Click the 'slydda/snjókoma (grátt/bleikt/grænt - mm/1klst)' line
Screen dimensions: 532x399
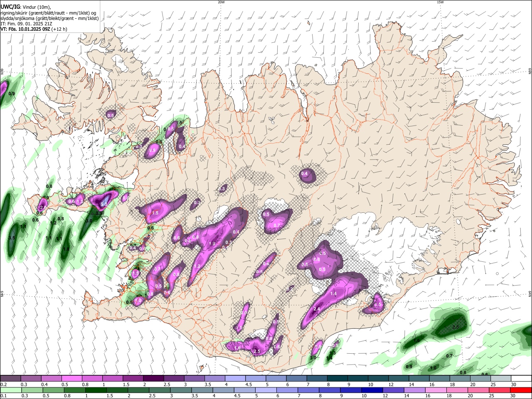(x=49, y=18)
